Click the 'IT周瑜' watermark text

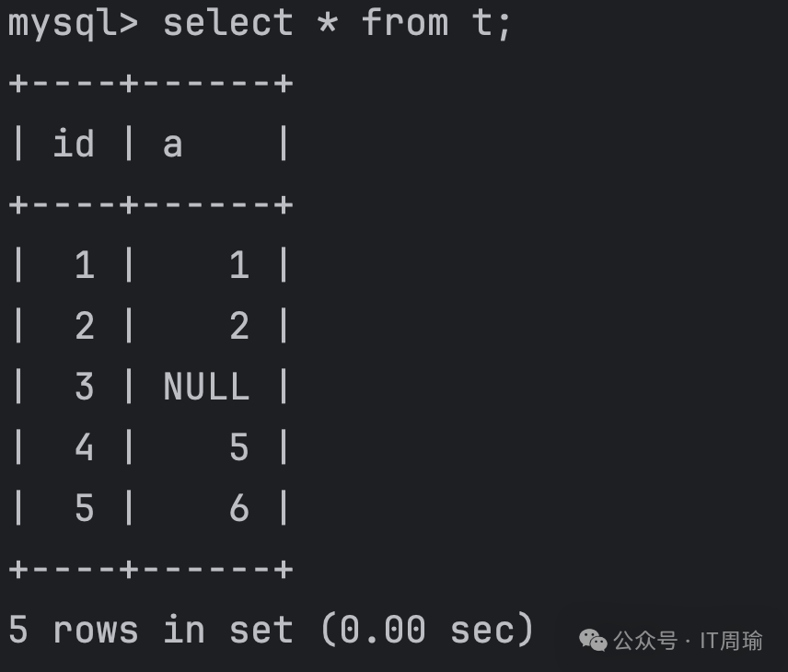[731, 641]
